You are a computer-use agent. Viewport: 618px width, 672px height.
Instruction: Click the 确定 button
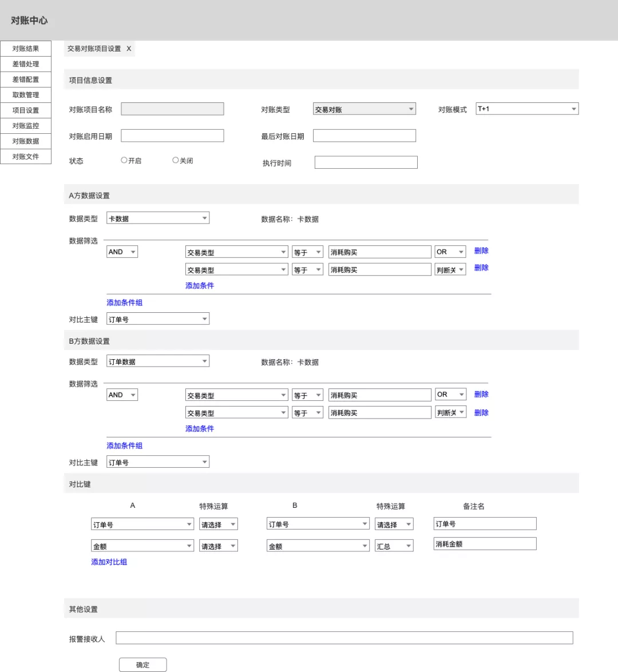[x=143, y=665]
